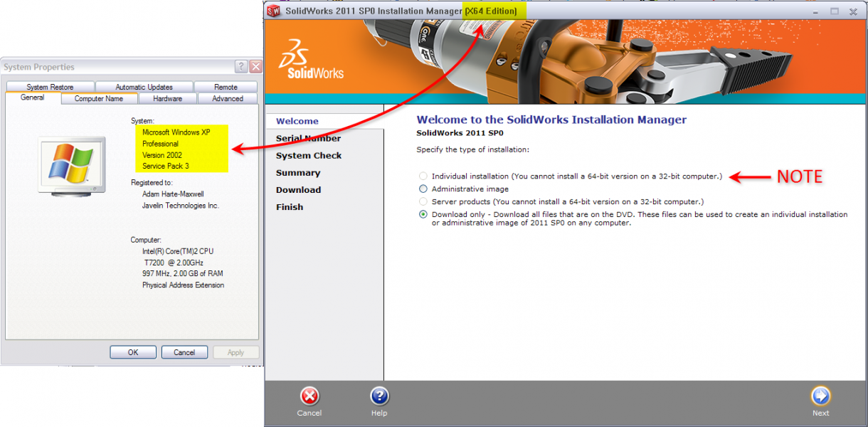This screenshot has width=868, height=427.
Task: Click the question mark help button in System Properties
Action: click(x=241, y=66)
